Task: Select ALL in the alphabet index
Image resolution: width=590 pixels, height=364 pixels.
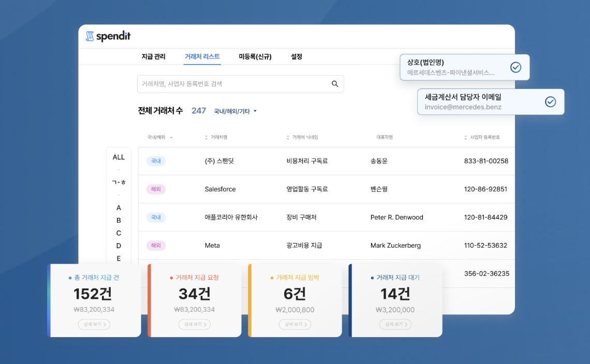Action: 119,157
